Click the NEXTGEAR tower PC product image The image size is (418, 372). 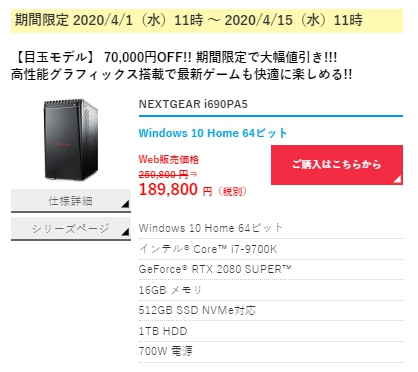[71, 139]
